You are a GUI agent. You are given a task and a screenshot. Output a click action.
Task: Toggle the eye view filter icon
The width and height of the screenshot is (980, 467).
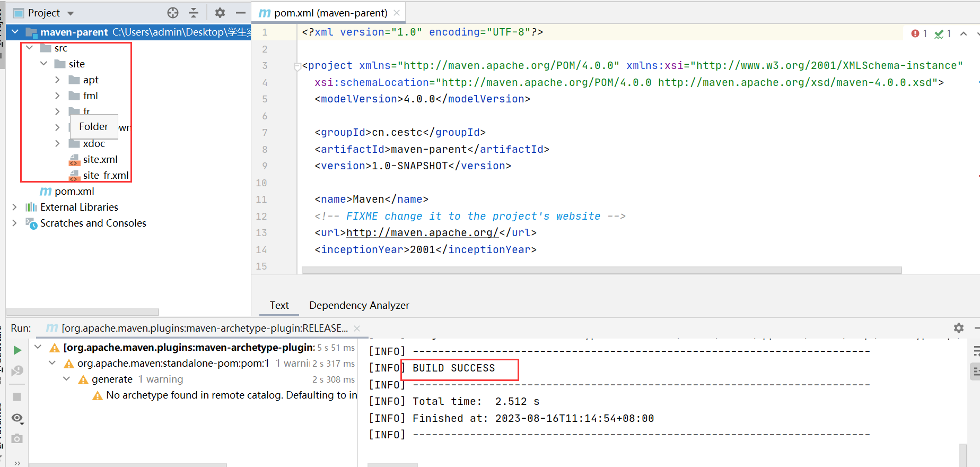(17, 418)
